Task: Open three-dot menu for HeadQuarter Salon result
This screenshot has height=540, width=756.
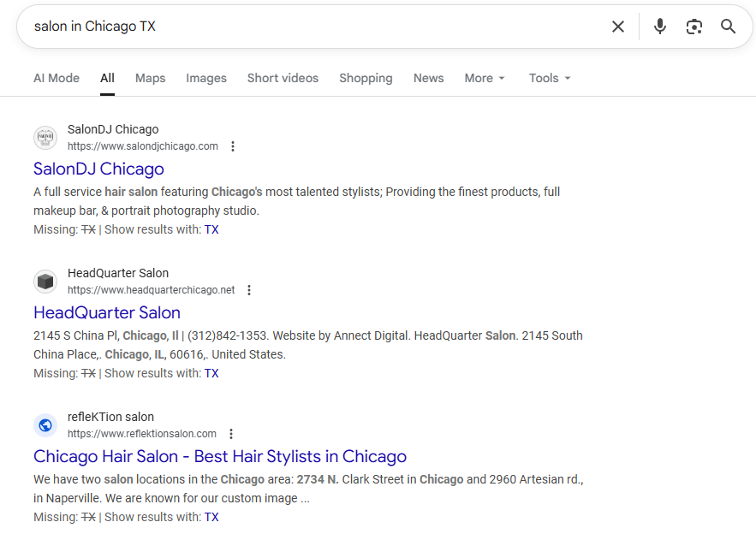Action: pos(249,290)
